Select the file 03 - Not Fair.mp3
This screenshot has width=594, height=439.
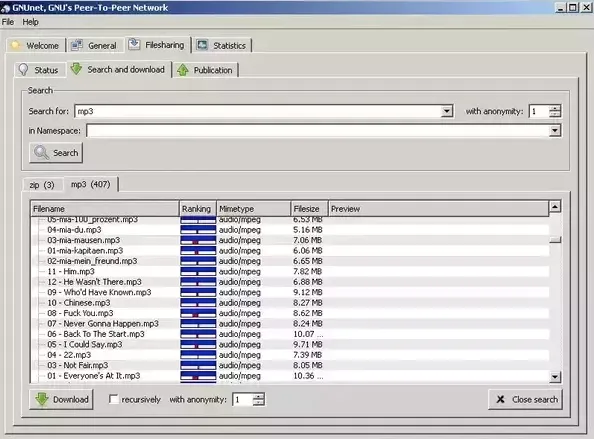click(78, 365)
